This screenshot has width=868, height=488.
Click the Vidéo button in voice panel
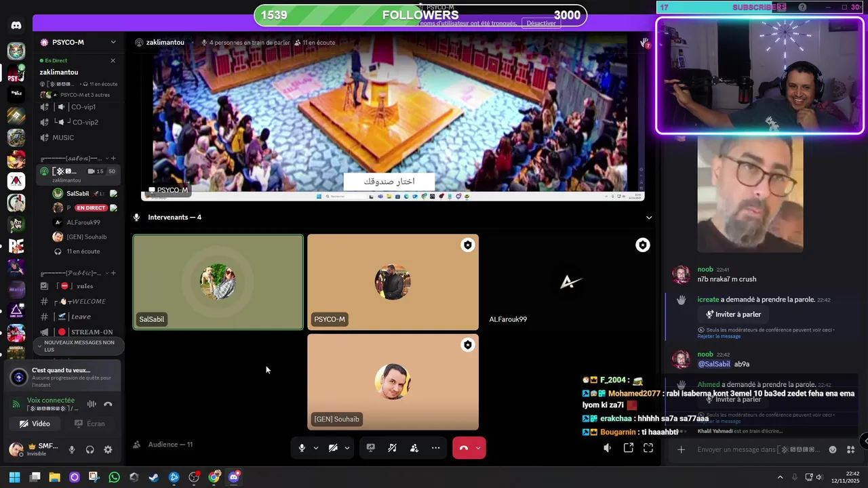(35, 424)
